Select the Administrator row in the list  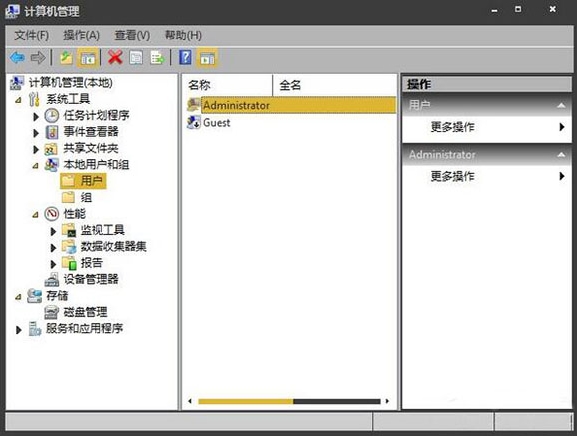(291, 105)
